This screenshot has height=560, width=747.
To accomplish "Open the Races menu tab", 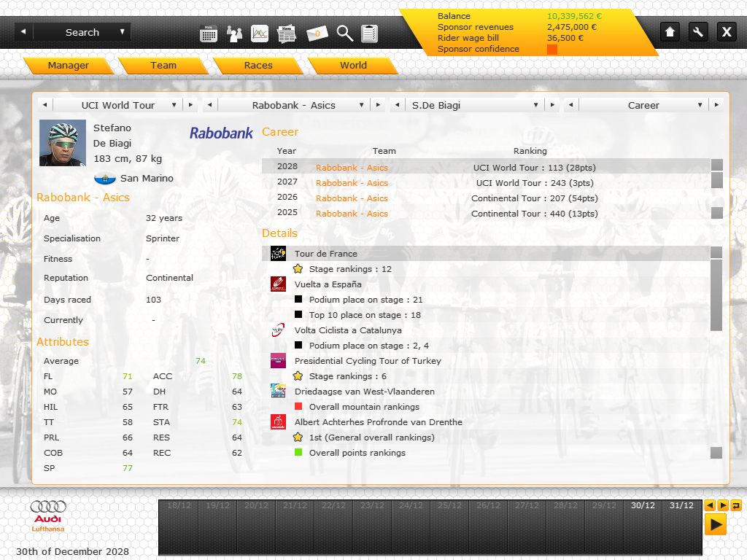I will tap(258, 65).
